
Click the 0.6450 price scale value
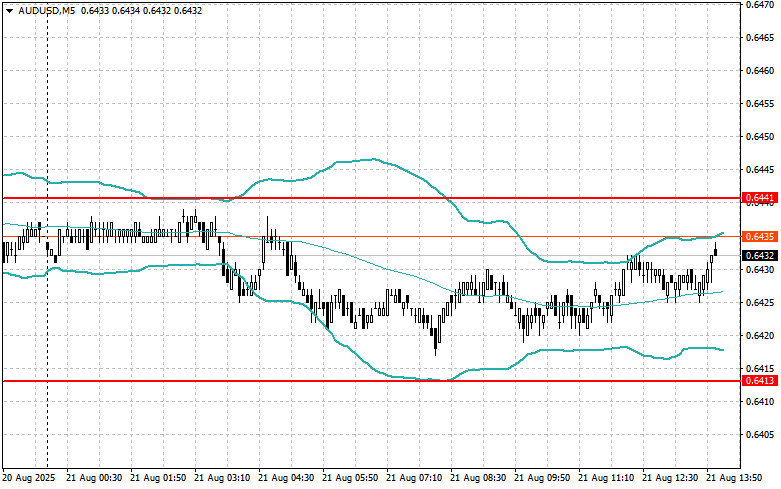(x=760, y=136)
